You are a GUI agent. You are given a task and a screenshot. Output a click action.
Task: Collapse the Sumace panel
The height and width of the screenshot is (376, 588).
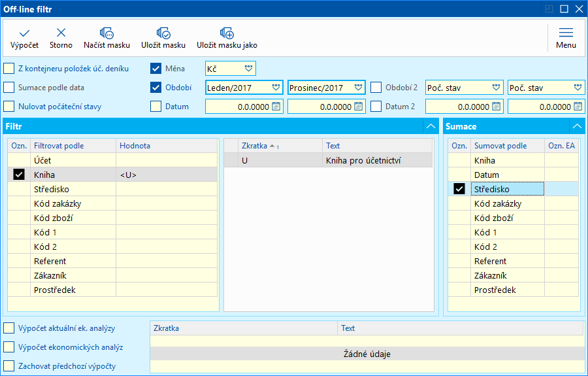click(x=577, y=126)
